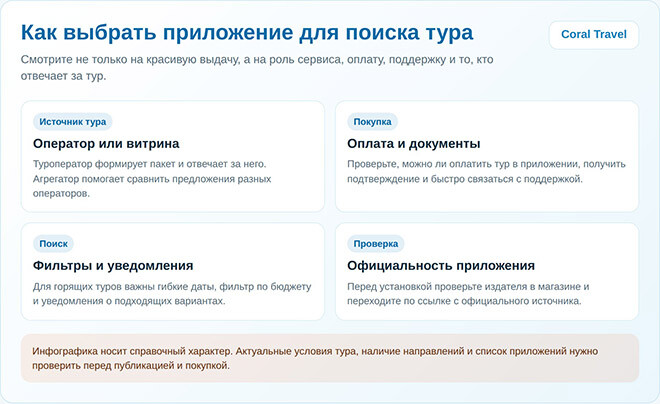Image resolution: width=660 pixels, height=404 pixels.
Task: Select the 'Поиск' tag pill
Action: [x=53, y=244]
